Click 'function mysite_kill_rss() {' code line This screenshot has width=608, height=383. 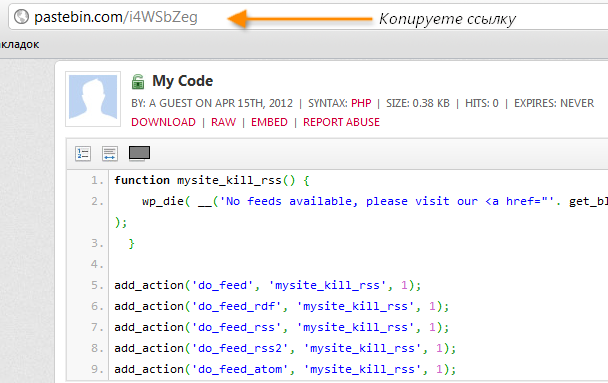coord(212,180)
